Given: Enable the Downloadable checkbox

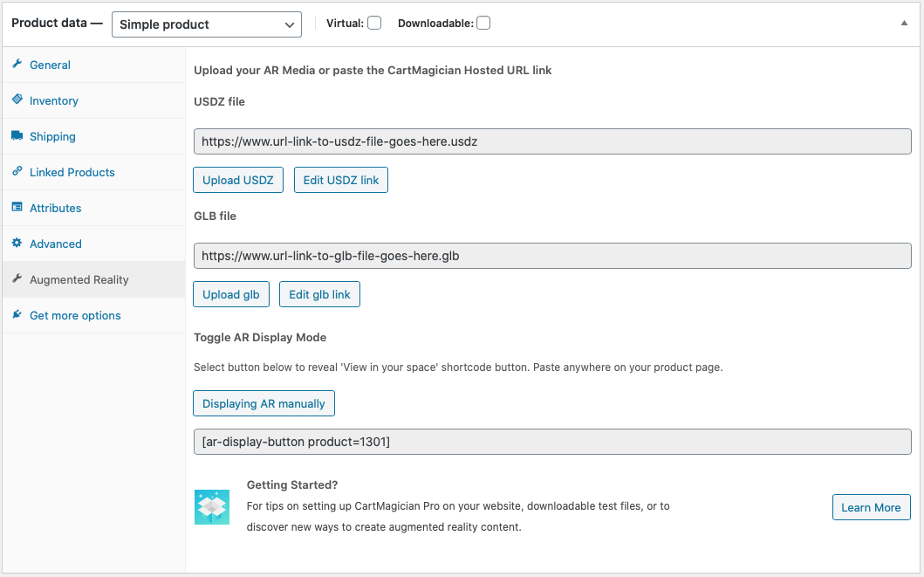Looking at the screenshot, I should pyautogui.click(x=483, y=23).
